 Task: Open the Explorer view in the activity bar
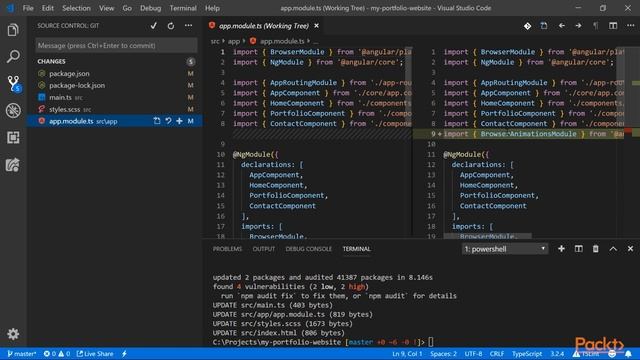[13, 30]
